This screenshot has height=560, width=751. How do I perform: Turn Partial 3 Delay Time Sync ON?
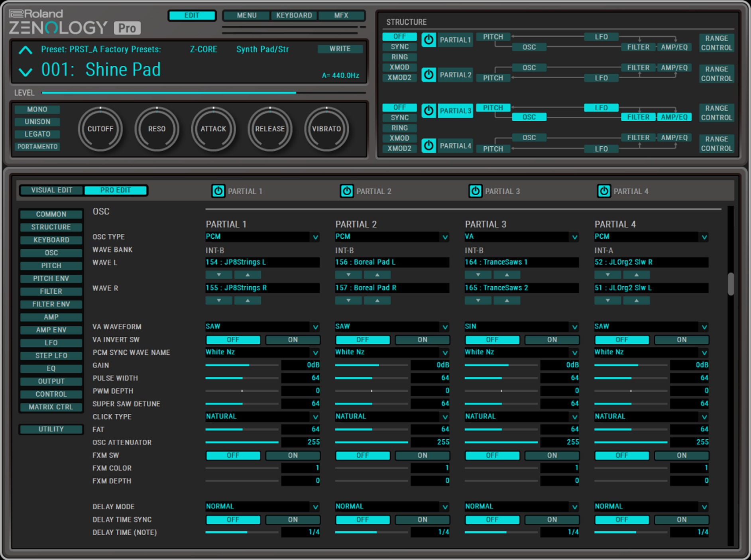tap(552, 520)
